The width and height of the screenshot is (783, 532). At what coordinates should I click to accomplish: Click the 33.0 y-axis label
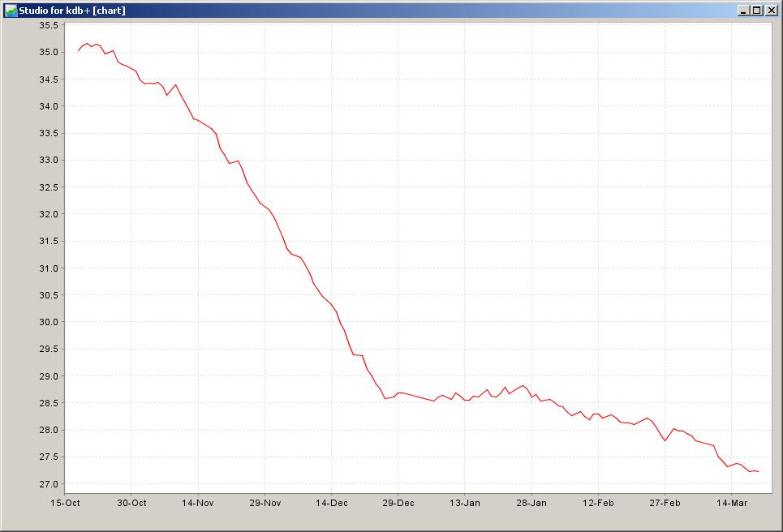pyautogui.click(x=49, y=161)
